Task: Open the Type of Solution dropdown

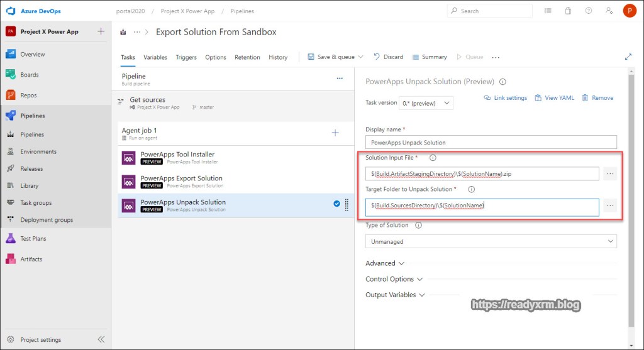Action: (x=491, y=241)
